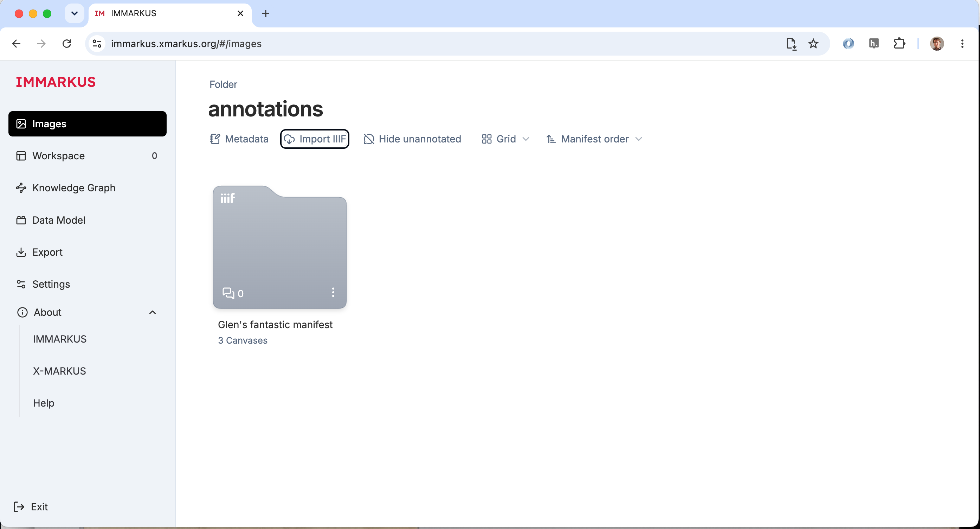
Task: Go to Knowledge Graph
Action: 87,187
